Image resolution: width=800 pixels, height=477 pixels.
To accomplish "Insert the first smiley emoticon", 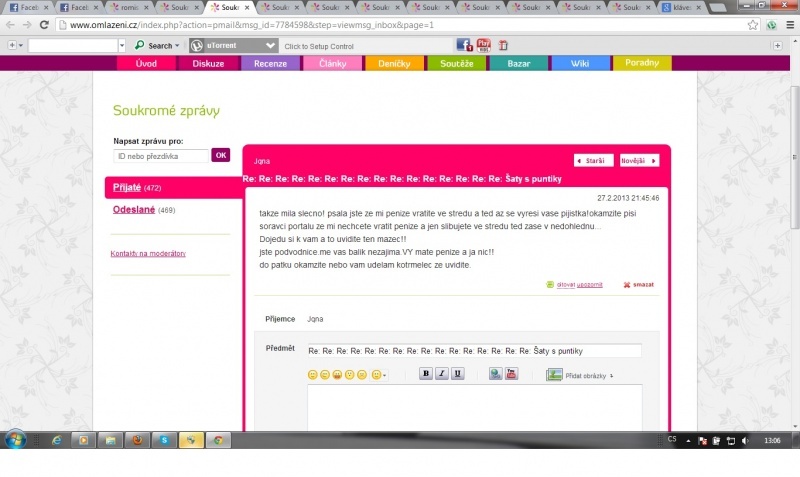I will pyautogui.click(x=312, y=375).
